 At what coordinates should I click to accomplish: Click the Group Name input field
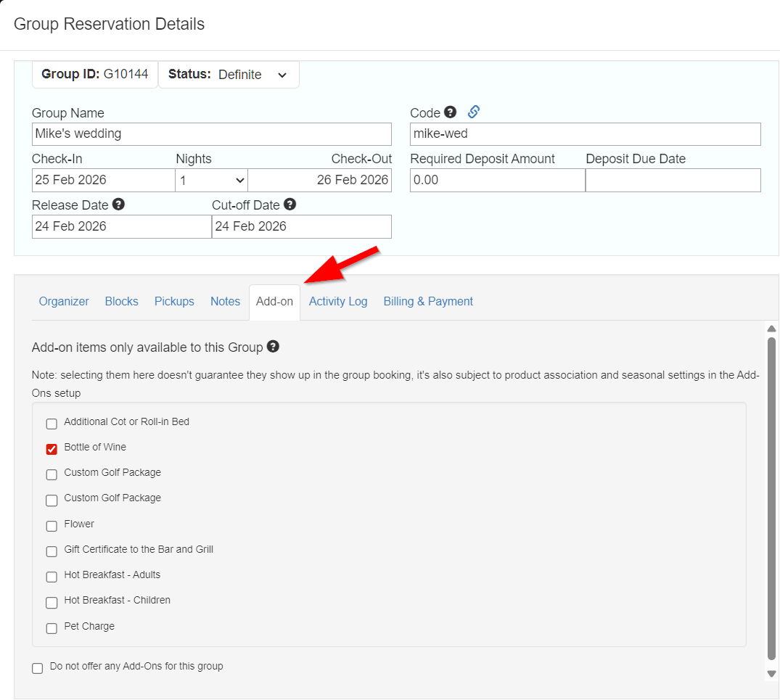coord(211,134)
